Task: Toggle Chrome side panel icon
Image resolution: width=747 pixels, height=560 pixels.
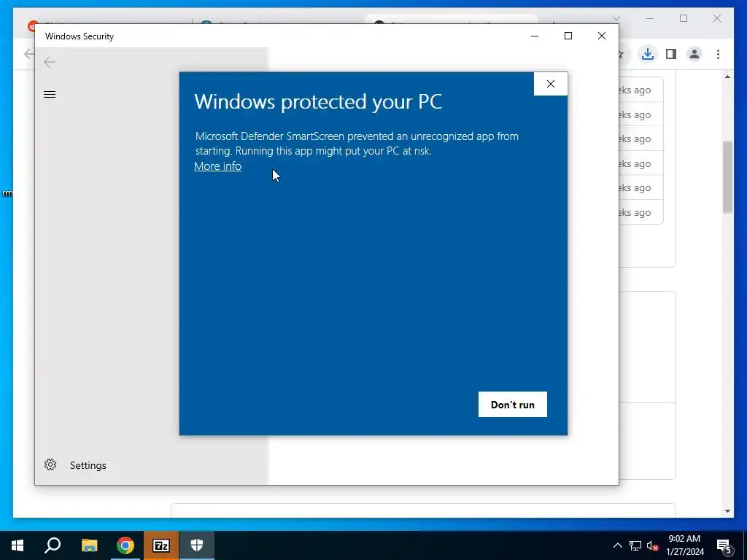Action: pos(671,54)
